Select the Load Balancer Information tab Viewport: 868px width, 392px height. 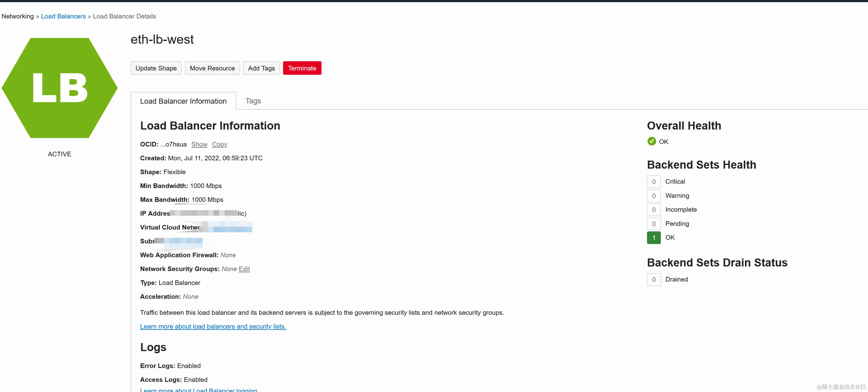tap(183, 101)
